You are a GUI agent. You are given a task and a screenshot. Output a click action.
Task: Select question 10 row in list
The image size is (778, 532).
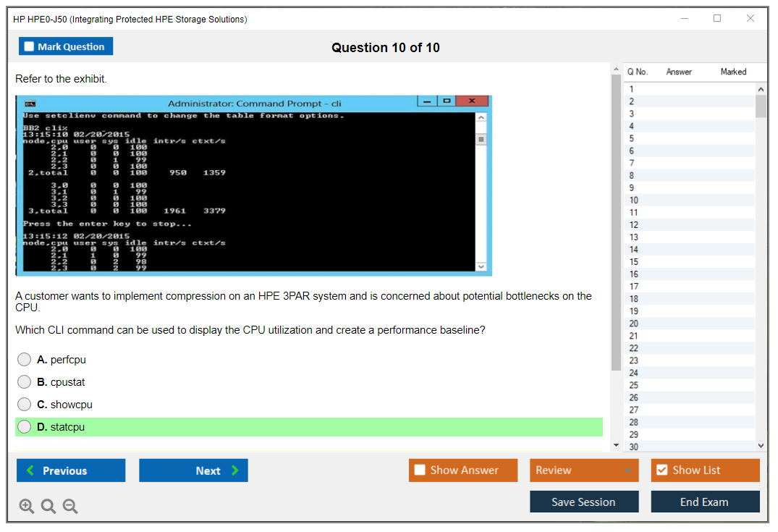pyautogui.click(x=688, y=200)
